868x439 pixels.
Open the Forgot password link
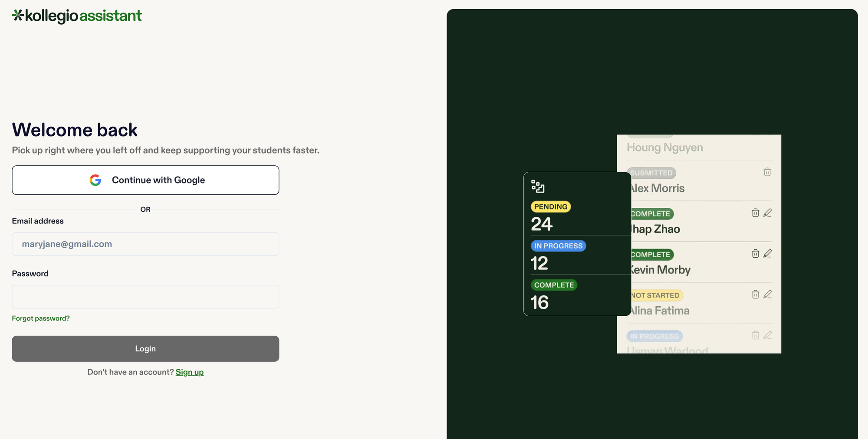(40, 318)
